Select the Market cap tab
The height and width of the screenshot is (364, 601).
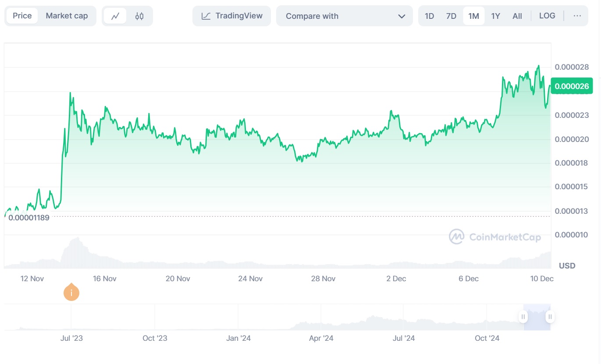pyautogui.click(x=67, y=16)
